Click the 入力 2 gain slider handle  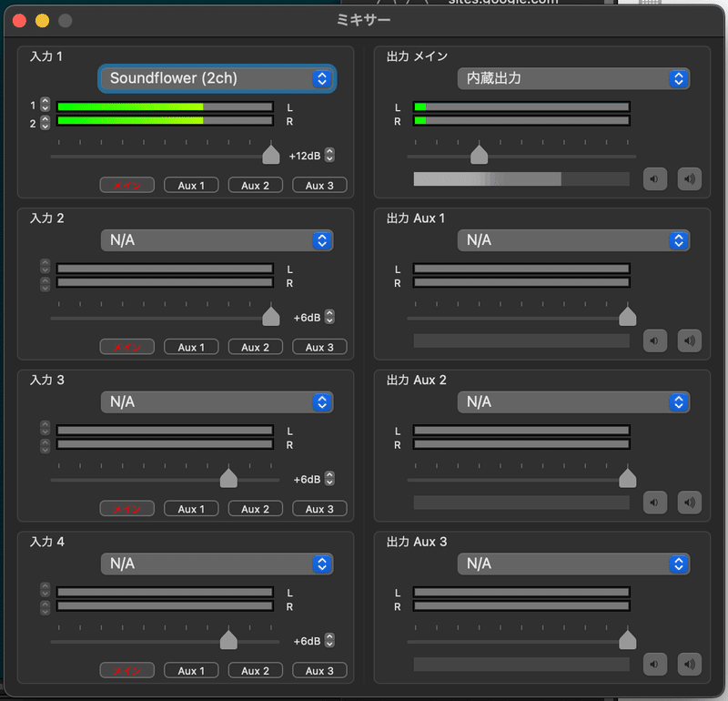(271, 316)
